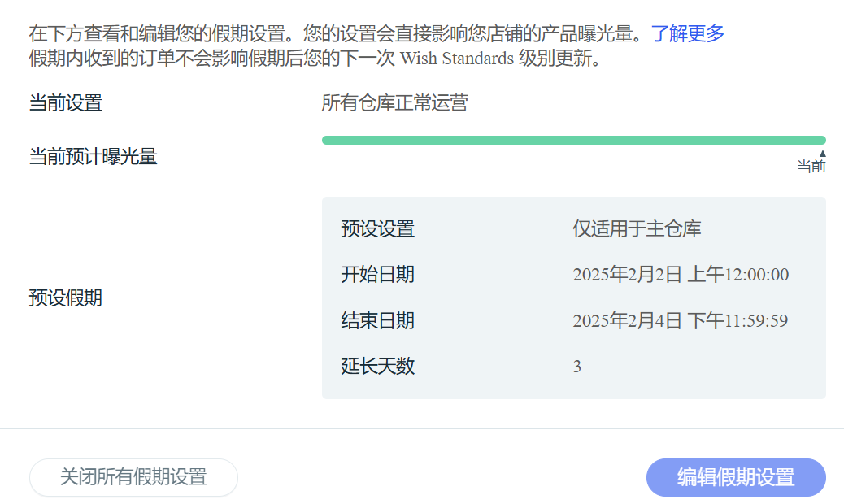844x504 pixels.
Task: Click the 仅适用于主仓库 value
Action: click(637, 228)
